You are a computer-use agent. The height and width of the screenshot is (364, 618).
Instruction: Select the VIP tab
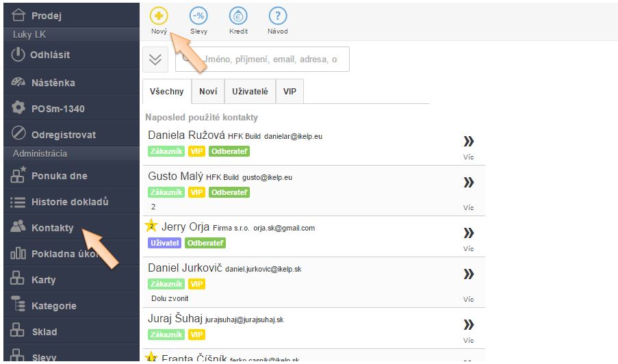point(289,92)
